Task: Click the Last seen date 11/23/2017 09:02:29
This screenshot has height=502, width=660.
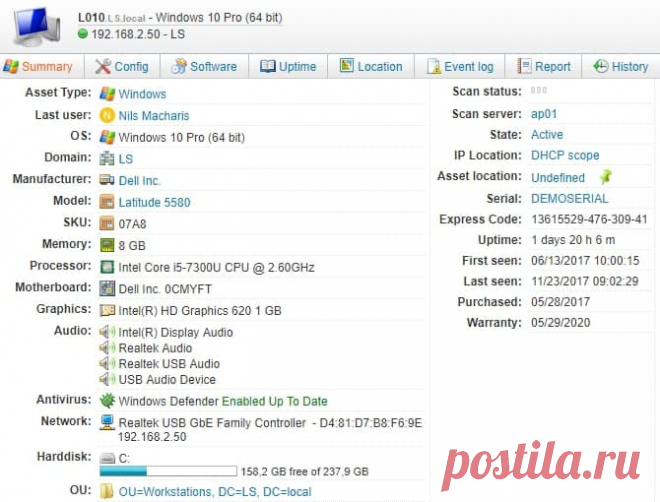Action: (x=585, y=281)
